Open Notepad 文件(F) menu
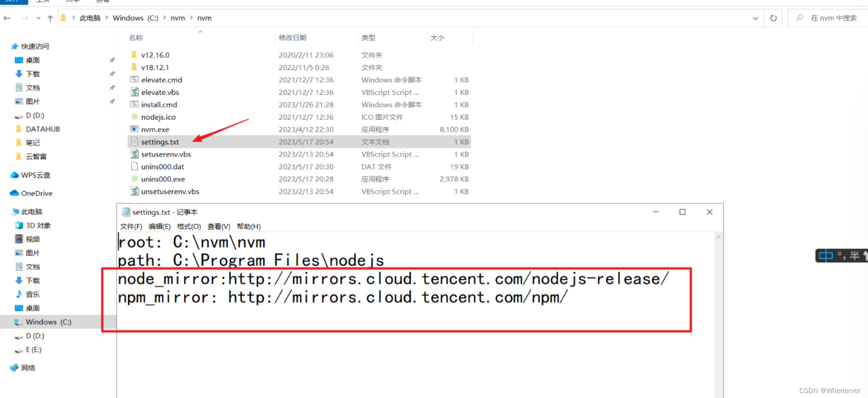Screen dimensions: 868x398 [131, 226]
